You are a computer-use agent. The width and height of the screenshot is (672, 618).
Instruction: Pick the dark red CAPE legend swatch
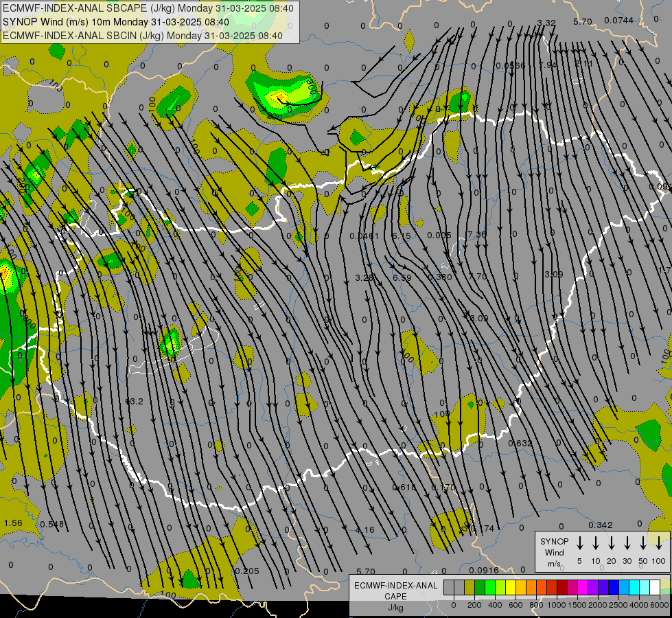562,587
